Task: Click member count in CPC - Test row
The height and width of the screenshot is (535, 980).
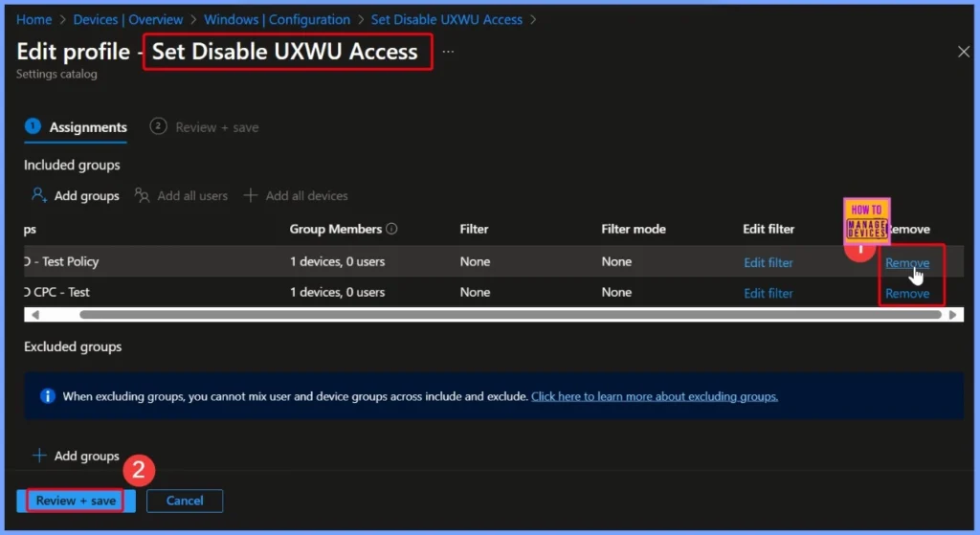Action: (x=337, y=292)
